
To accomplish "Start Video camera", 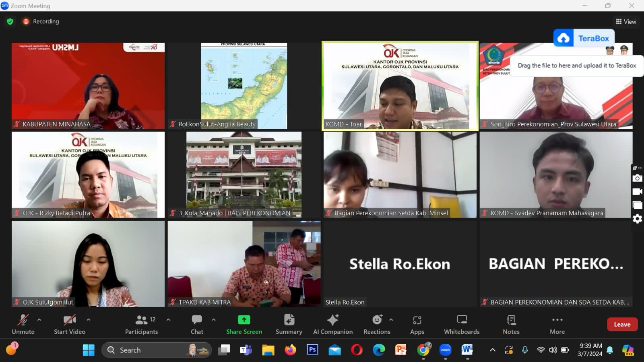I will point(70,325).
